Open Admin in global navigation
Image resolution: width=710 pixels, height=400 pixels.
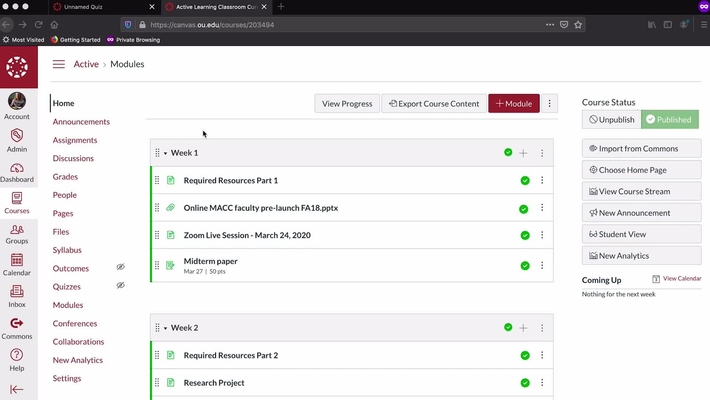pyautogui.click(x=17, y=140)
